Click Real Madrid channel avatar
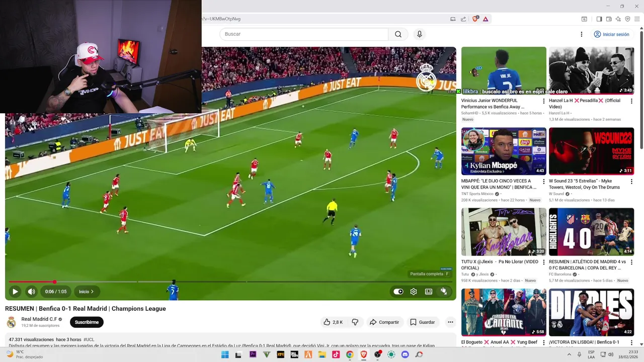 pos(12,322)
